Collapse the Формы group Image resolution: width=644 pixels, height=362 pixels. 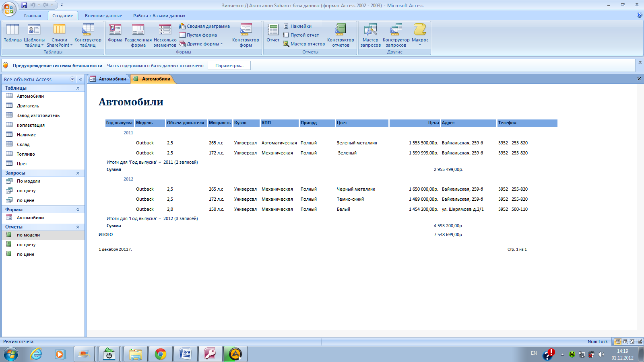tap(78, 210)
